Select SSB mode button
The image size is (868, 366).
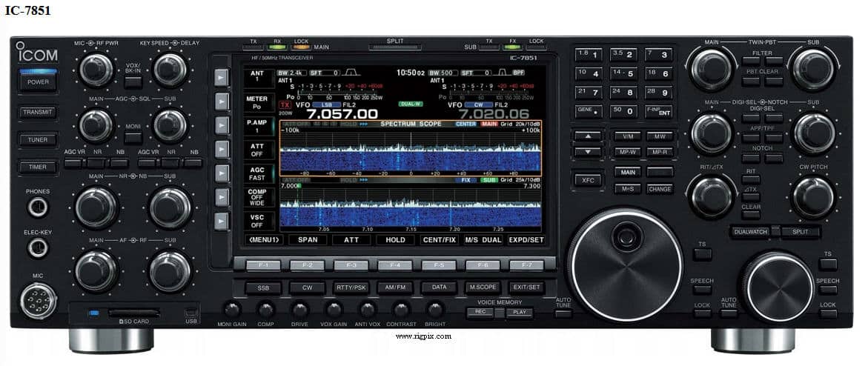(263, 287)
